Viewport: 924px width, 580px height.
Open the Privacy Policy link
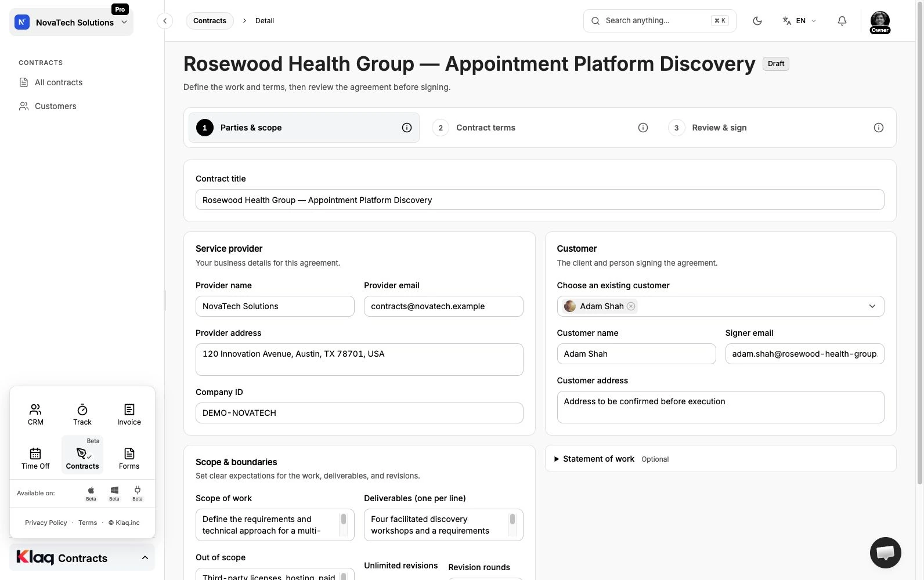pyautogui.click(x=46, y=523)
